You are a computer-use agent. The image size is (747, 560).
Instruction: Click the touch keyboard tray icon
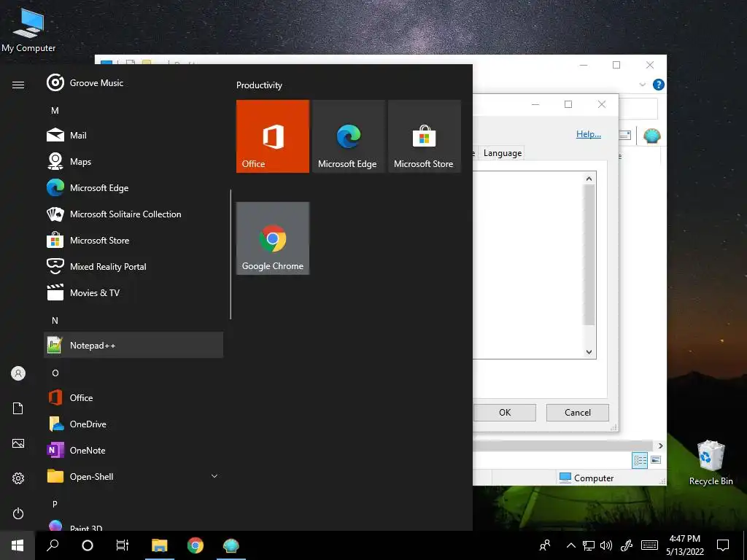pos(649,545)
